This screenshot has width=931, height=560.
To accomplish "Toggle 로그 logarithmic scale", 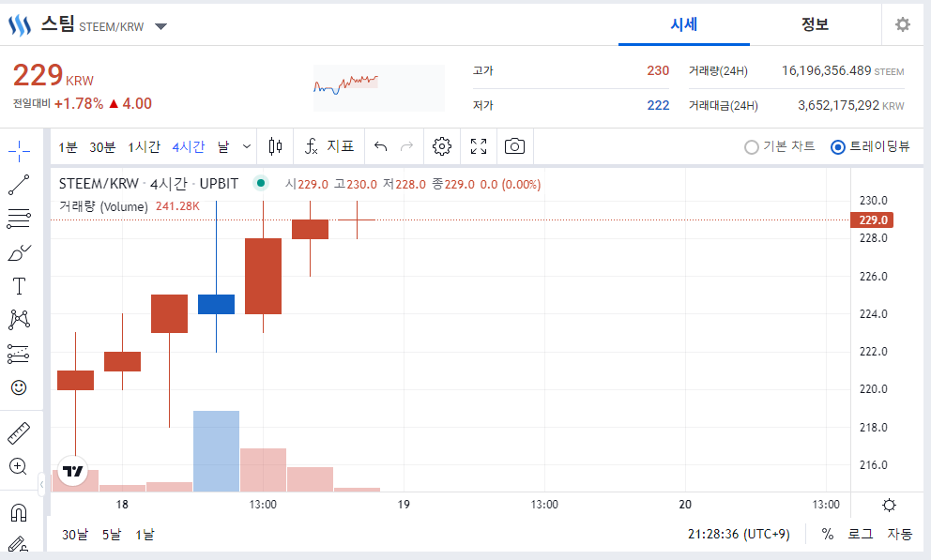I will (861, 535).
